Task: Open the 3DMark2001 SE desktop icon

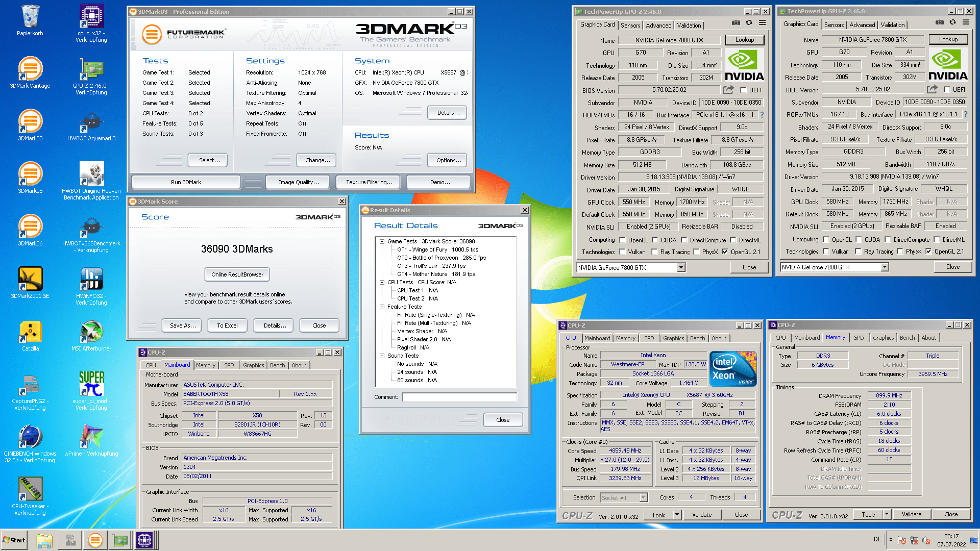Action: coord(30,283)
